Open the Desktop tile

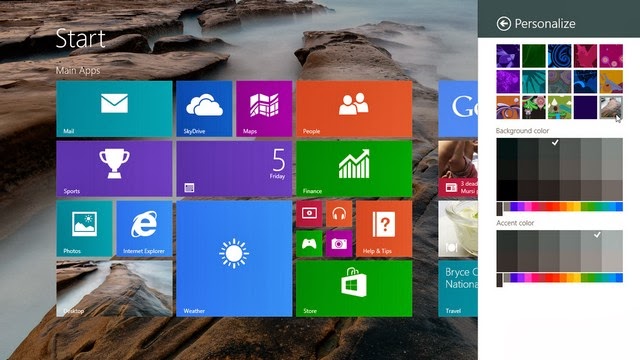114,289
